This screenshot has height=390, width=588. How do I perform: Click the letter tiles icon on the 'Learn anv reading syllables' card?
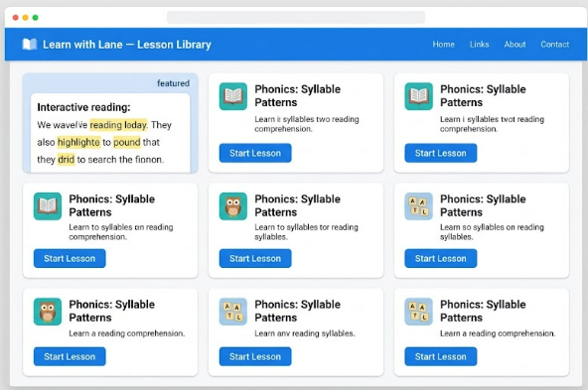click(x=233, y=312)
